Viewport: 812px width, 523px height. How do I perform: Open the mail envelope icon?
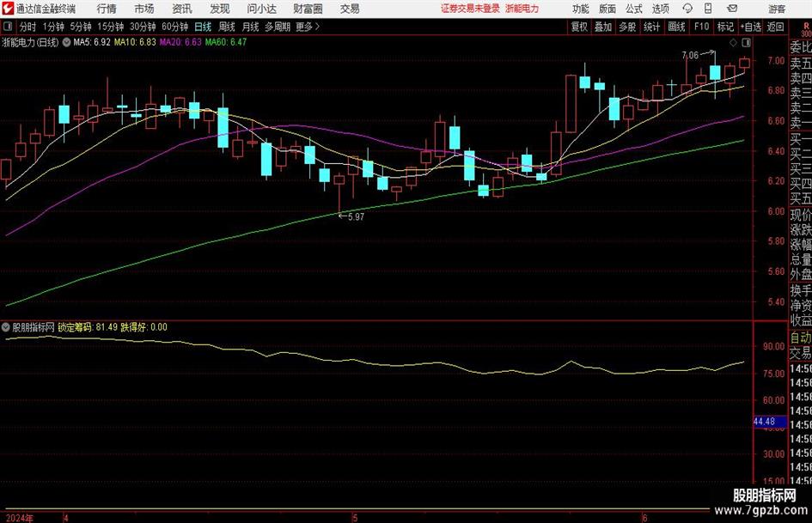click(x=732, y=9)
